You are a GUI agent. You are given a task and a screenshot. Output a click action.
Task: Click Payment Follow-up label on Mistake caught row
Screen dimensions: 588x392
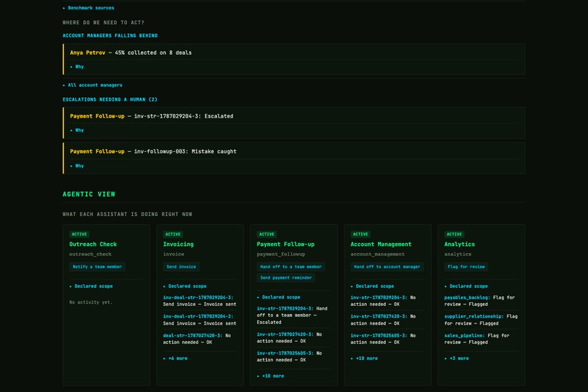(97, 152)
